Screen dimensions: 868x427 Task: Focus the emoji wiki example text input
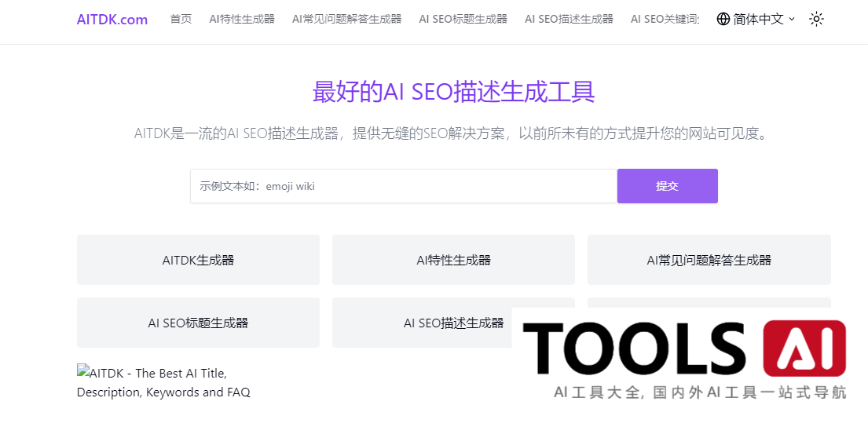403,186
